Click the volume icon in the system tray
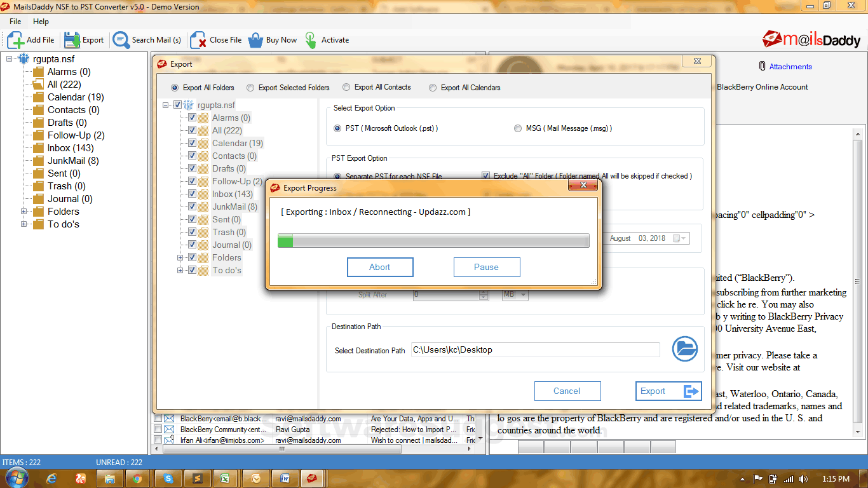The image size is (868, 488). tap(804, 479)
